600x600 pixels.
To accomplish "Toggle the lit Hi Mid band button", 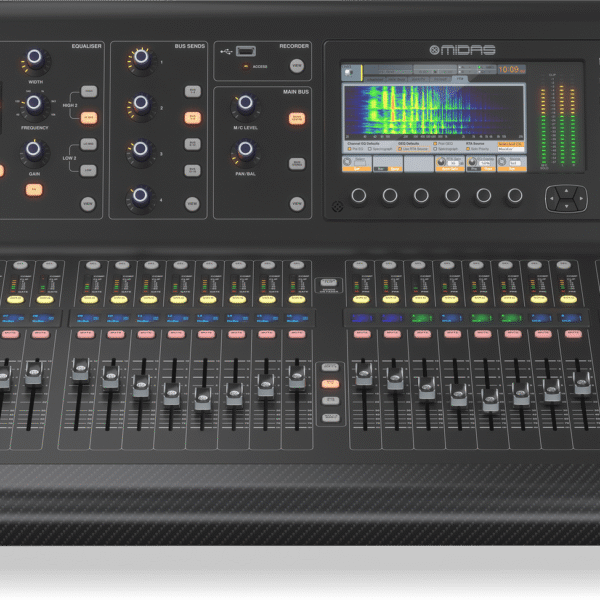I will (89, 118).
